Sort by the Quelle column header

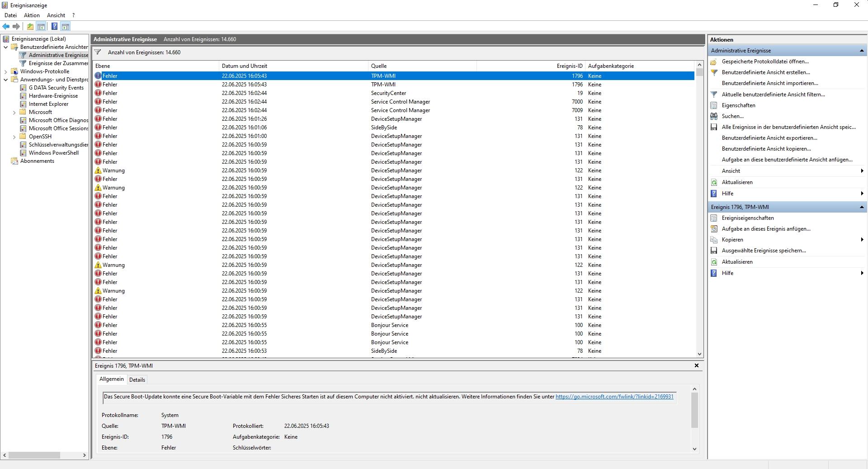(x=422, y=66)
